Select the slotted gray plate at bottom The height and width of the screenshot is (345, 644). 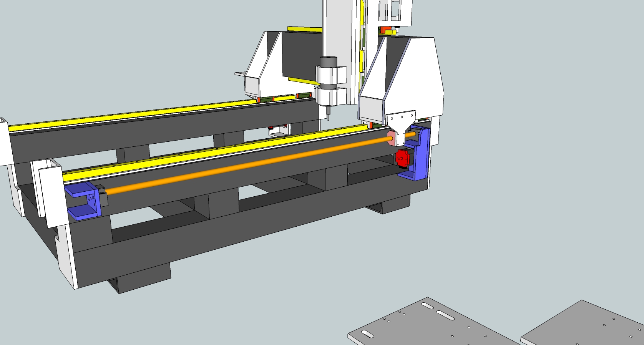pyautogui.click(x=430, y=323)
